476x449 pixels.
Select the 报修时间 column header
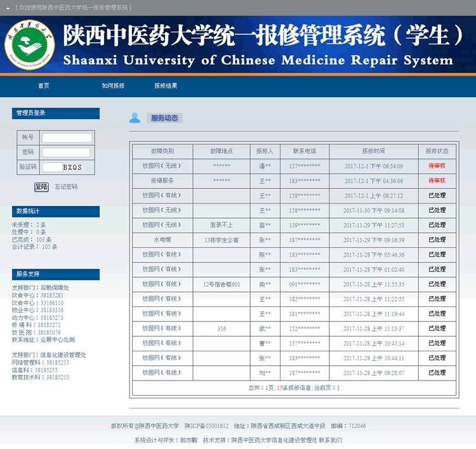(374, 151)
